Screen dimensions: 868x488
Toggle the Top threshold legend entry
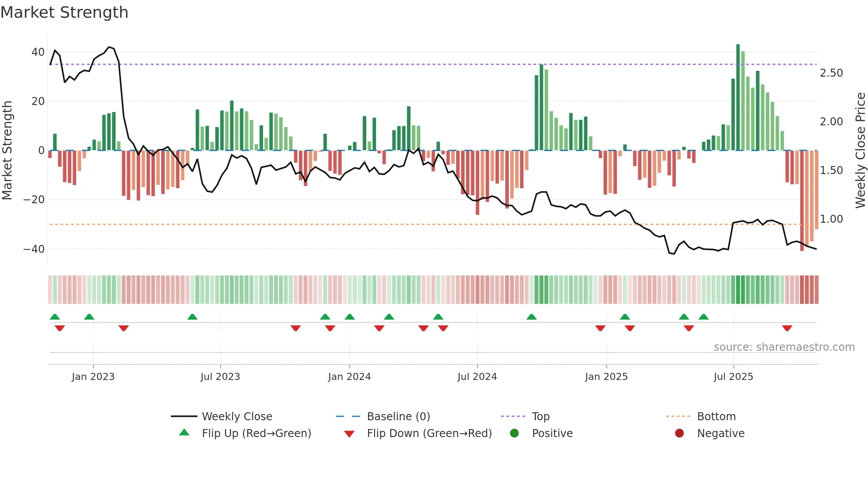tap(540, 416)
